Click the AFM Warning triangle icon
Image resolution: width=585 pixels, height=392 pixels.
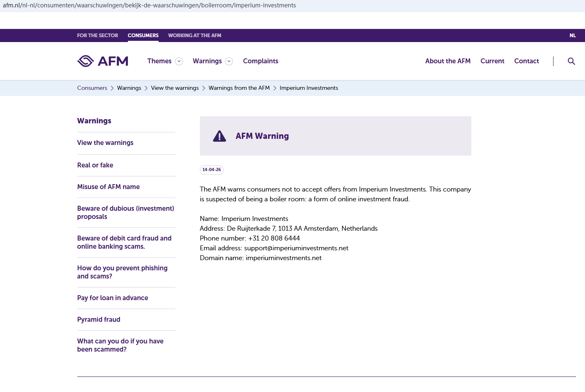click(220, 136)
